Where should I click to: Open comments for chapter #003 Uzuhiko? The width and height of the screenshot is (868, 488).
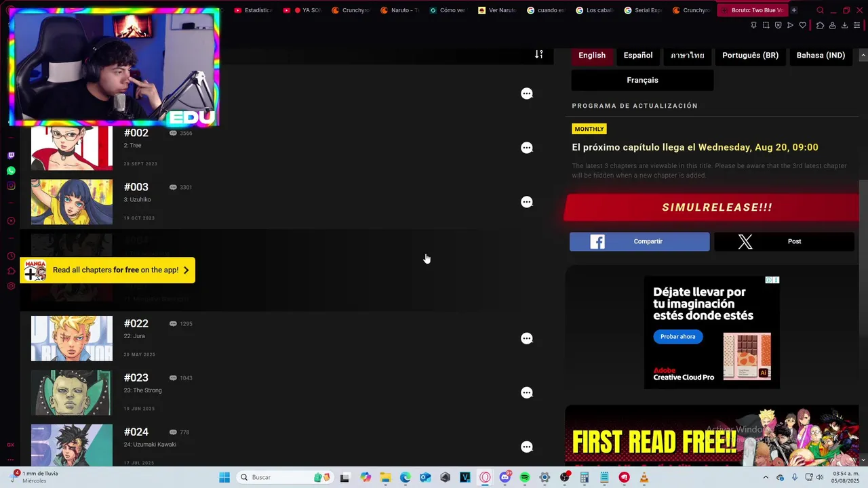click(527, 202)
